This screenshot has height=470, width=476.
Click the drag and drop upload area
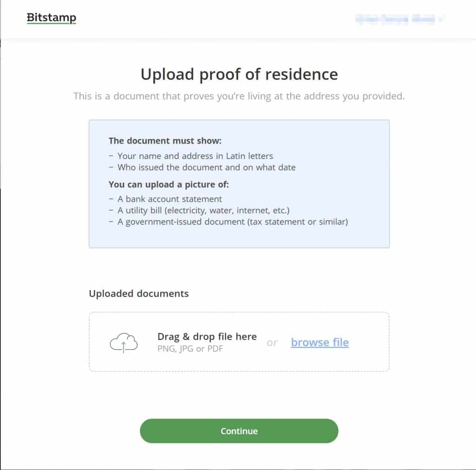239,342
